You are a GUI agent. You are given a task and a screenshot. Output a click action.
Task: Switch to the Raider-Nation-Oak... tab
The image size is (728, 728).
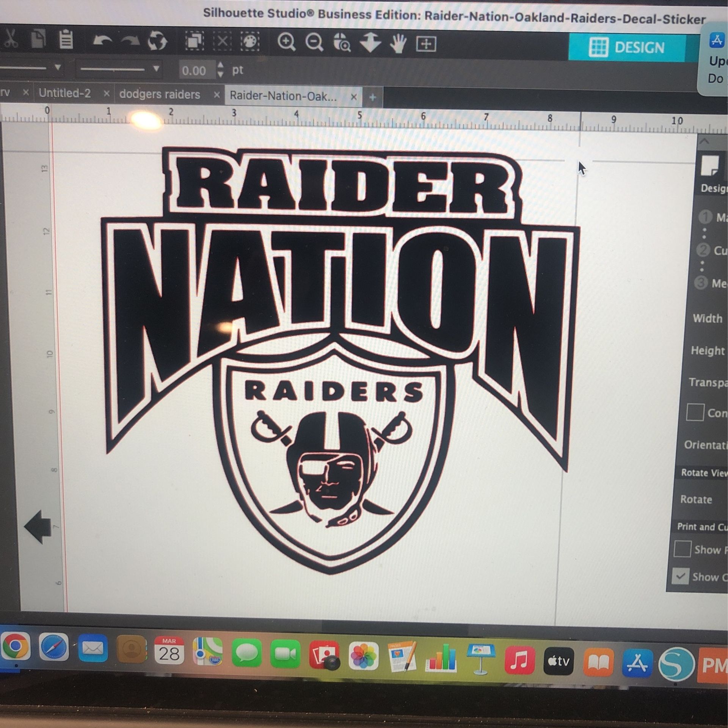[x=283, y=96]
